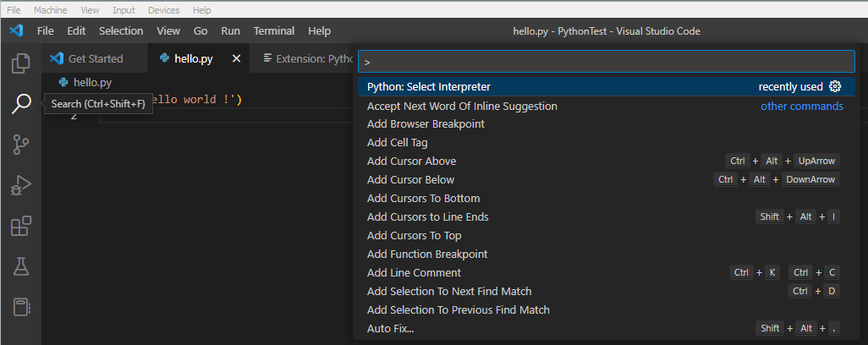Open the Go menu
Viewport: 868px width, 345px height.
[x=201, y=31]
